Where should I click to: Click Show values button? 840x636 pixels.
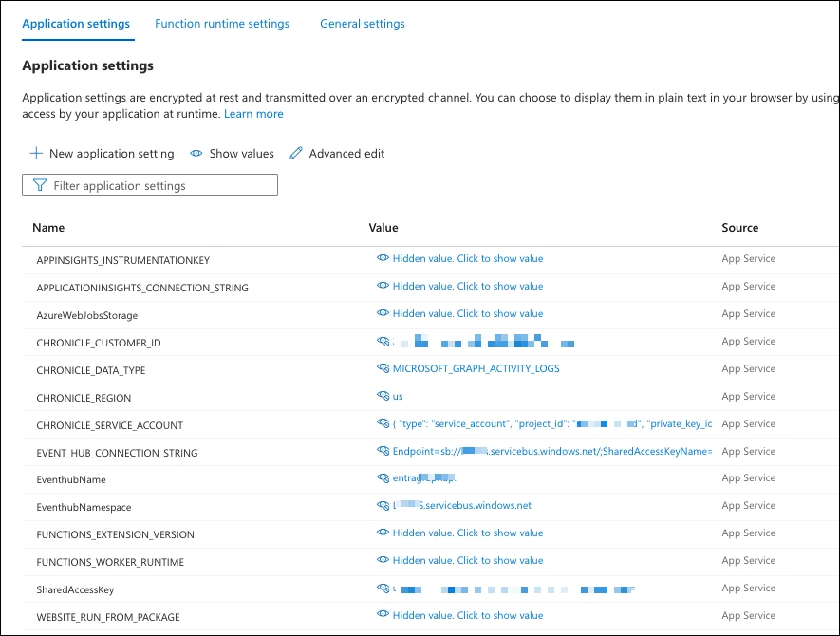click(232, 154)
